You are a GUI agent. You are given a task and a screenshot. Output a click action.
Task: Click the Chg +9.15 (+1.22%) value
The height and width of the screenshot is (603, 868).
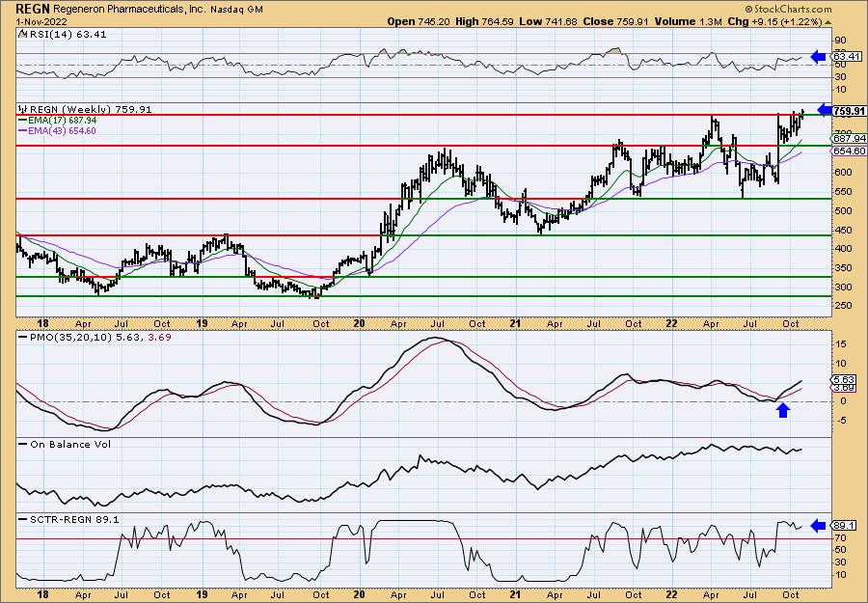point(774,21)
